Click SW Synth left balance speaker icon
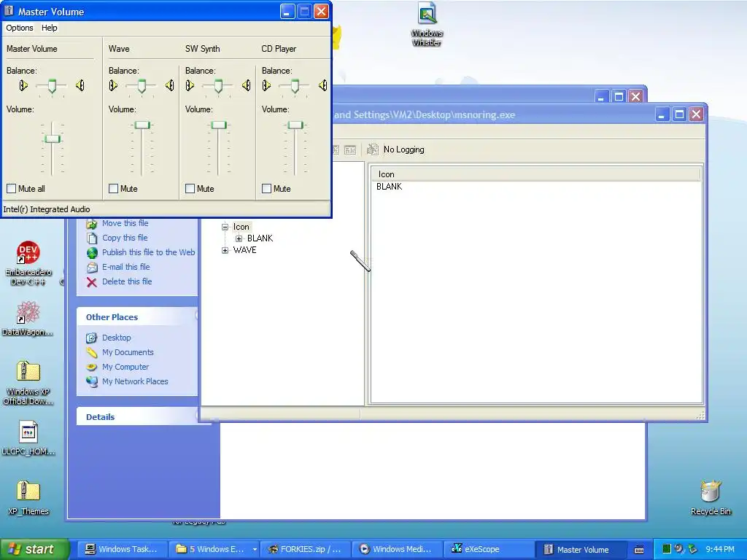 click(x=190, y=86)
